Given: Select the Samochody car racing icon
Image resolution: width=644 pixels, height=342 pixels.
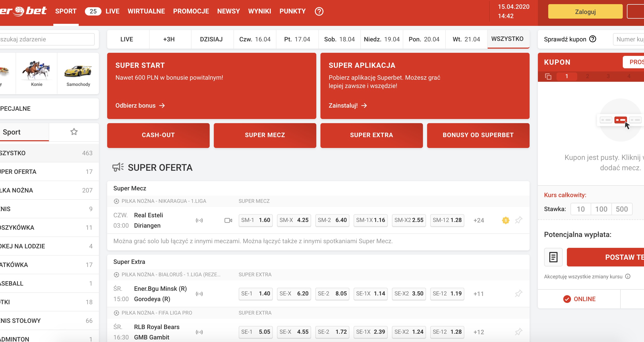Looking at the screenshot, I should (78, 73).
